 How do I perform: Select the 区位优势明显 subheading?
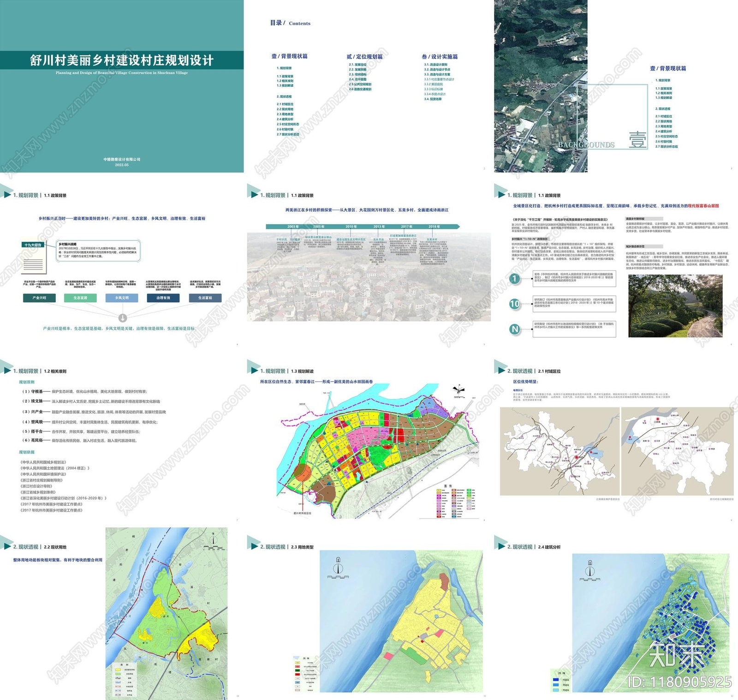click(525, 382)
